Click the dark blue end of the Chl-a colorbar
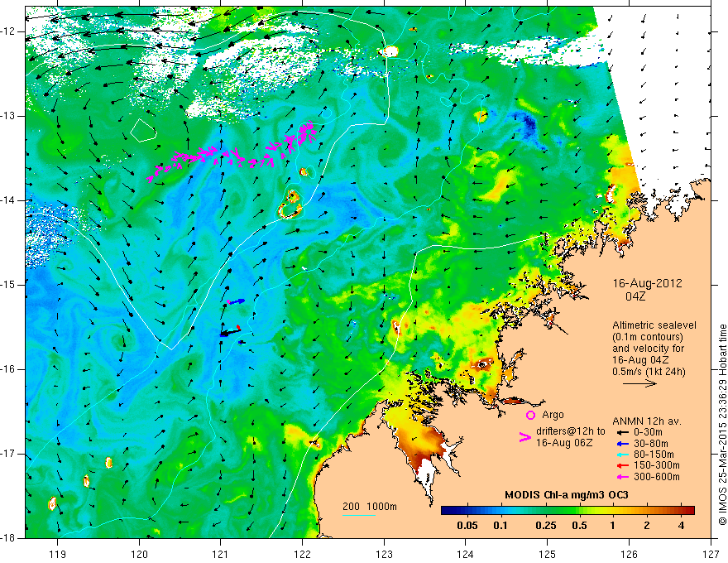The width and height of the screenshot is (728, 563). tap(446, 510)
